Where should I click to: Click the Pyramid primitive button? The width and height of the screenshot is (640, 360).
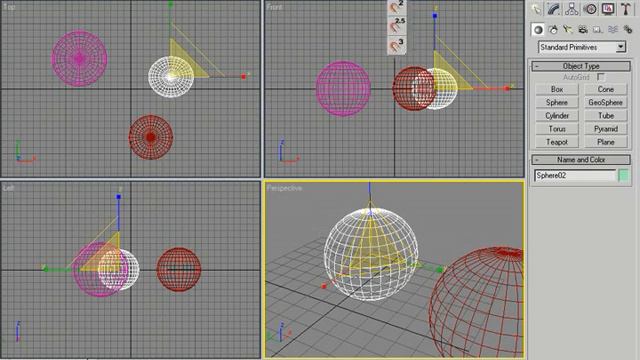tap(606, 129)
